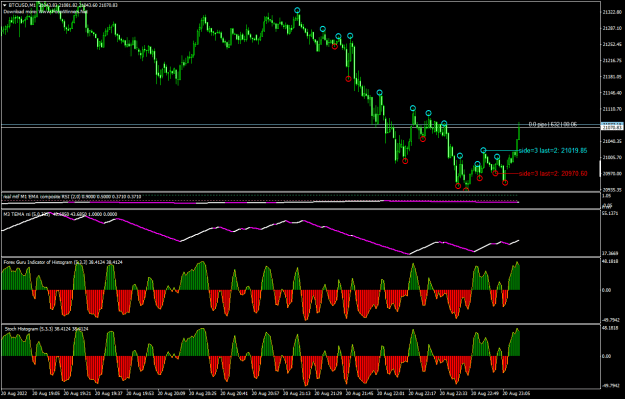Click the 37.3669 value on TEMA rsi scale
The height and width of the screenshot is (399, 625).
pos(611,253)
